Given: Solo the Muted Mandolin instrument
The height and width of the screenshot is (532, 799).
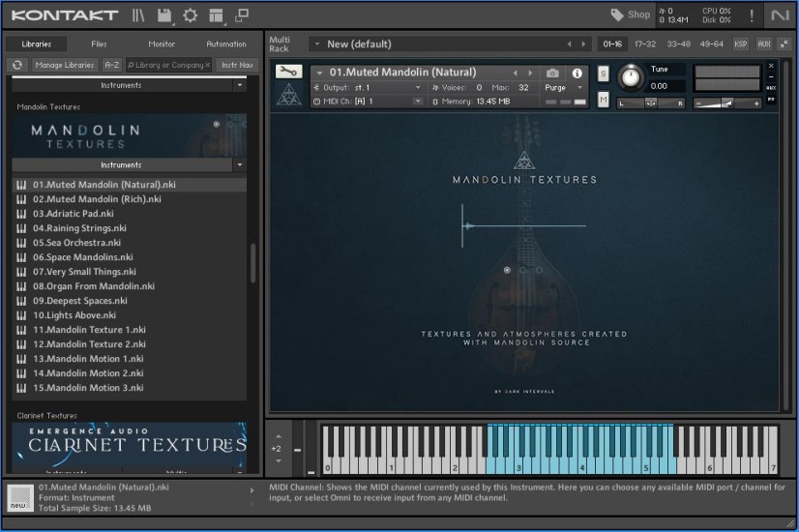Looking at the screenshot, I should pos(604,74).
